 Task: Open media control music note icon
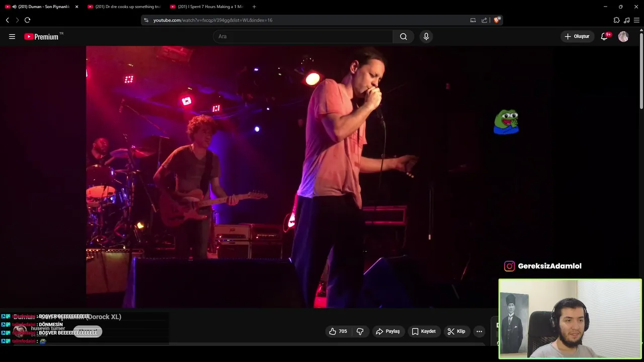click(x=626, y=20)
